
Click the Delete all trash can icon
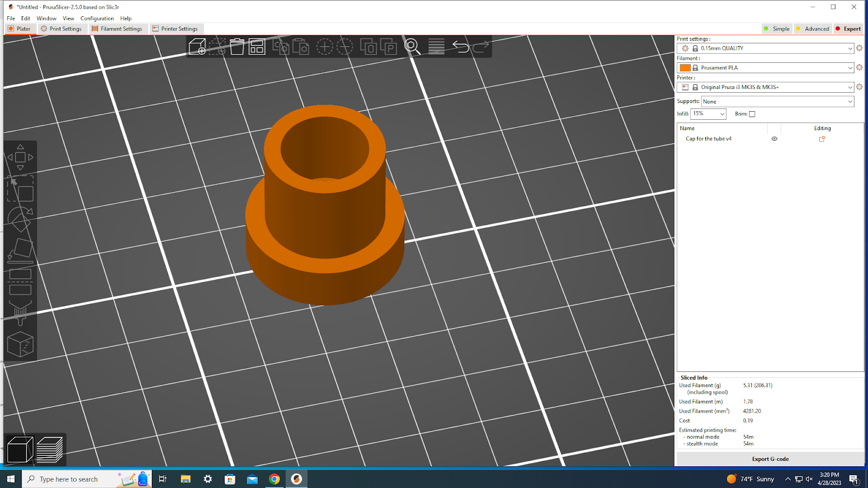click(237, 47)
